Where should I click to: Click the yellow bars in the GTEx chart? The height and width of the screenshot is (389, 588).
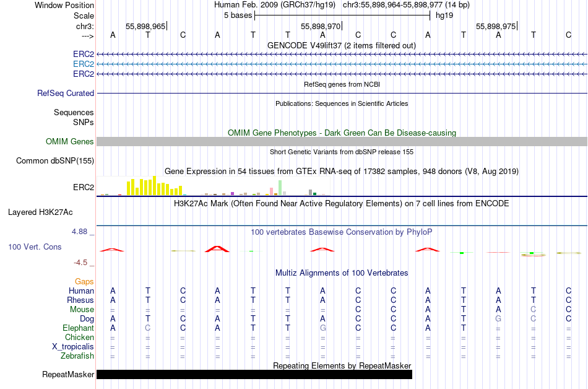click(155, 186)
